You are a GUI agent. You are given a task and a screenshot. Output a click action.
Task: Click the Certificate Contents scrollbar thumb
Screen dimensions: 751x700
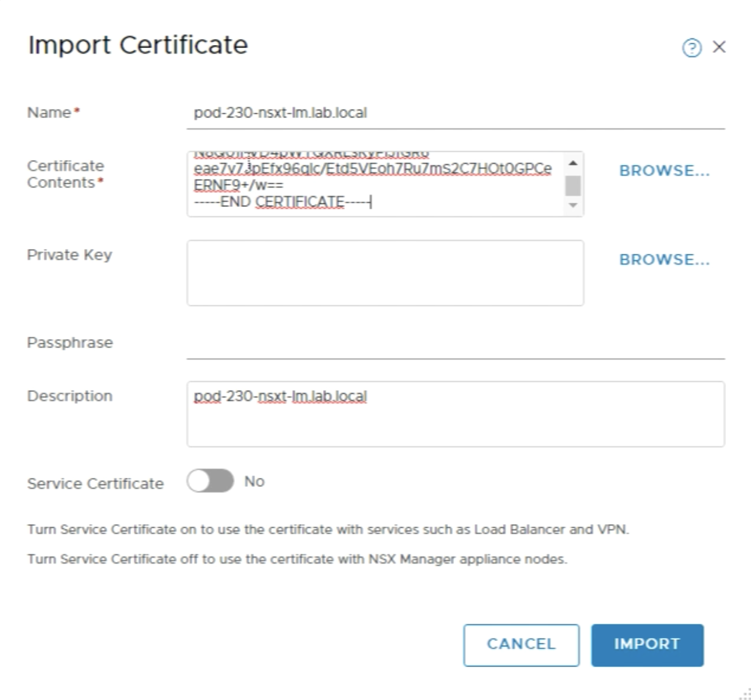573,185
